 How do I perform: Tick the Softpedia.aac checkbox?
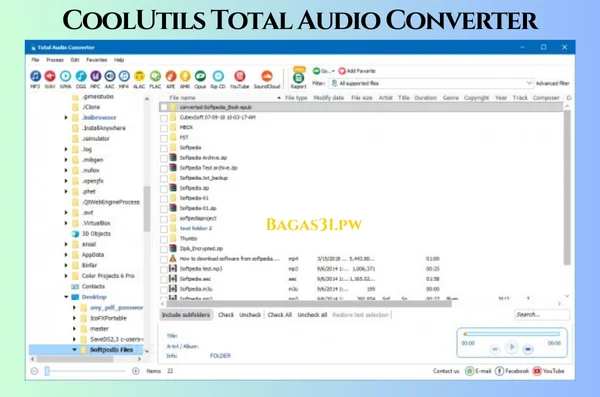pyautogui.click(x=164, y=279)
